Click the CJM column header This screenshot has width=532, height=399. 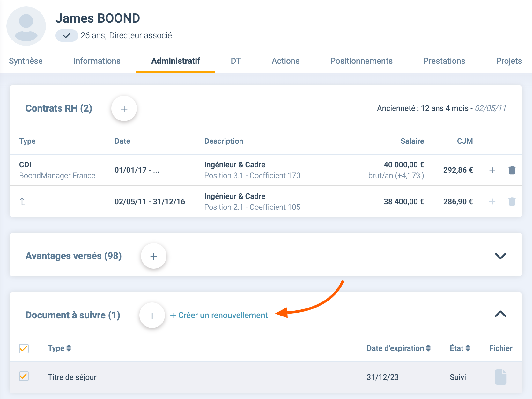pos(465,141)
